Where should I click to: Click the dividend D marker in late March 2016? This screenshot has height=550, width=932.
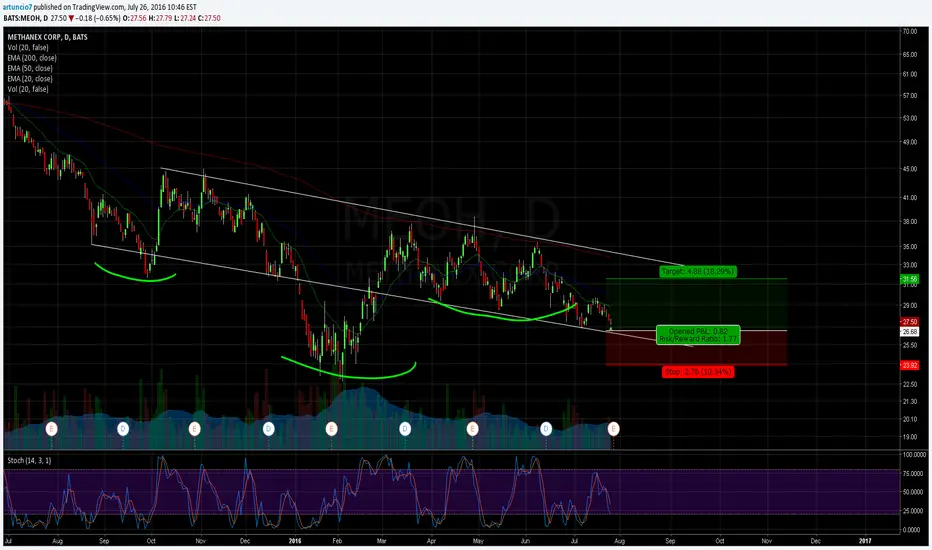tap(405, 428)
